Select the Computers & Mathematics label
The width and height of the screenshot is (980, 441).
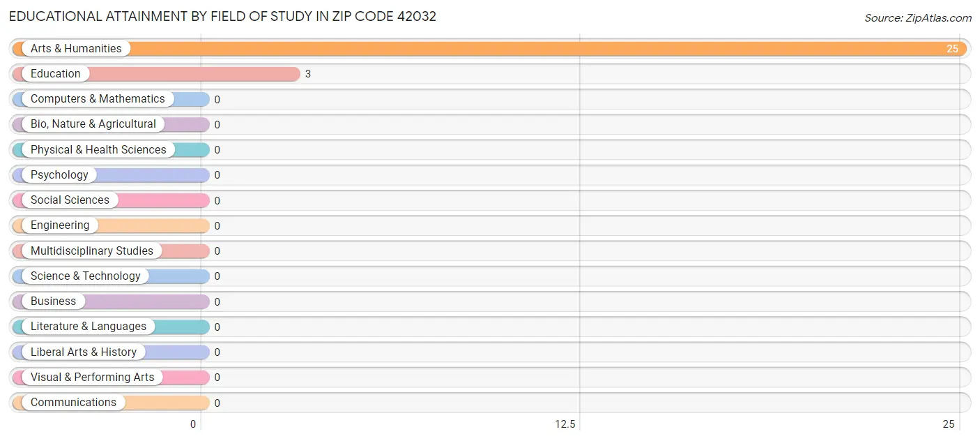click(x=98, y=98)
